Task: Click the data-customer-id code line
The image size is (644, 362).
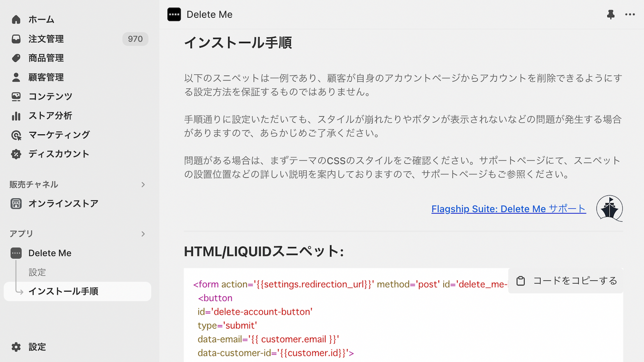Action: tap(276, 353)
